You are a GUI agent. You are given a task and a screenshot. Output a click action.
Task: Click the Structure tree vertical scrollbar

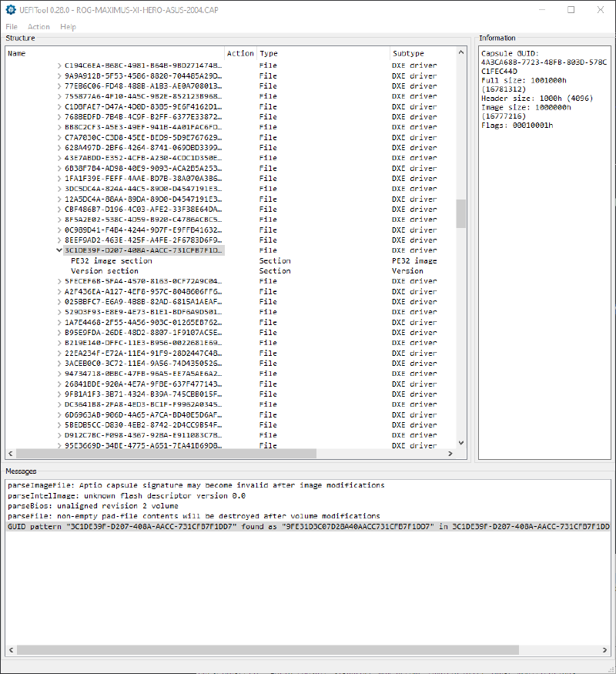point(460,214)
